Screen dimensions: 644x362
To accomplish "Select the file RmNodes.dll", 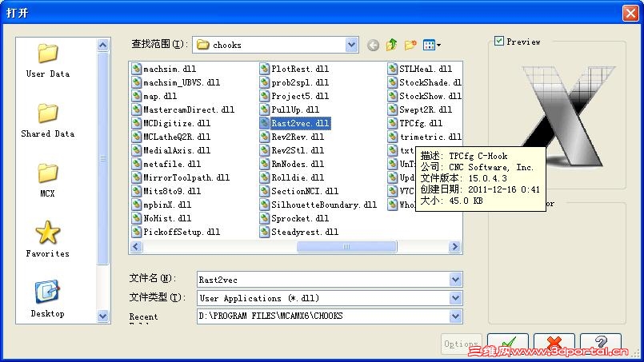I will click(x=292, y=164).
